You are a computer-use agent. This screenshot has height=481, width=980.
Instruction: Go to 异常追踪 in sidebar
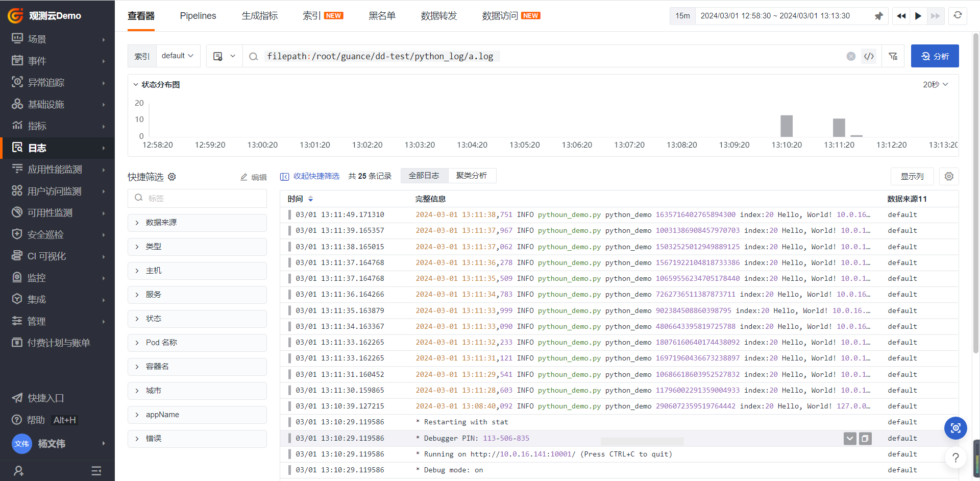57,82
